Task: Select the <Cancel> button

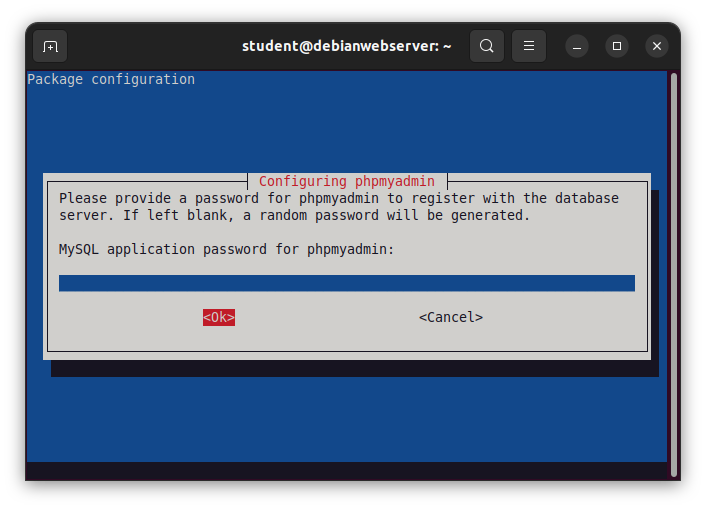Action: click(451, 317)
